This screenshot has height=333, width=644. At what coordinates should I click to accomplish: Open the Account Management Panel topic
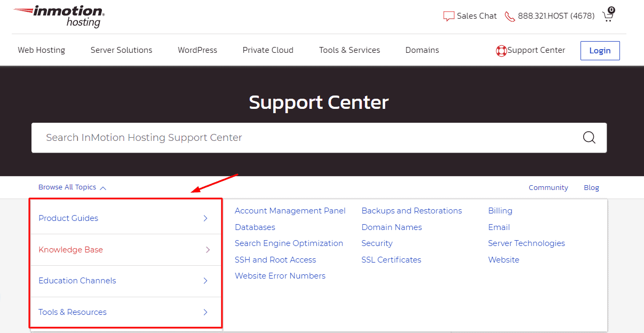[290, 211]
